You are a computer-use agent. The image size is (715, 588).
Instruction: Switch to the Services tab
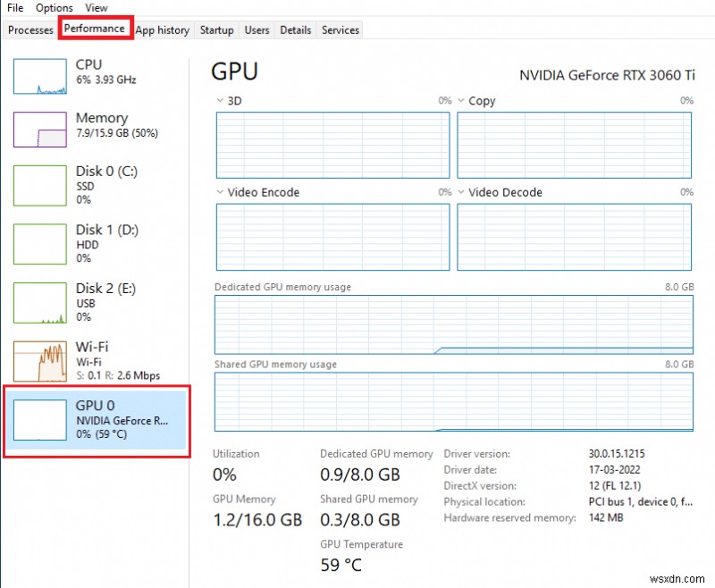[341, 30]
